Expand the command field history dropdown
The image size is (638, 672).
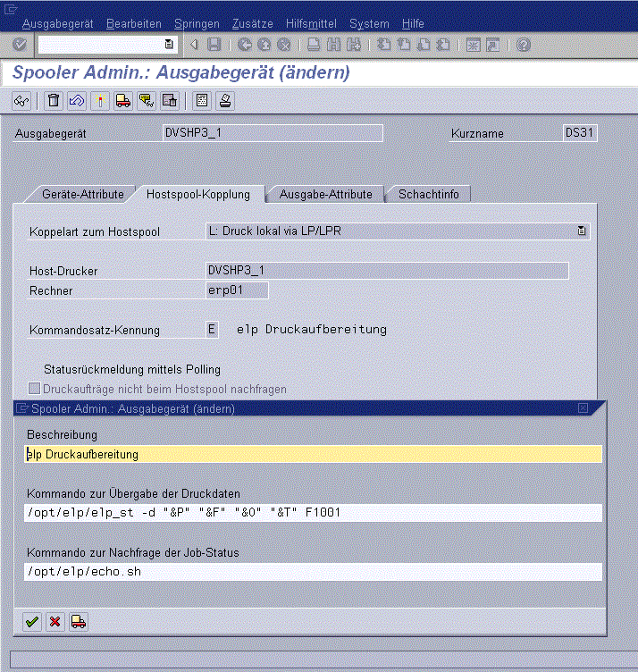pyautogui.click(x=170, y=45)
